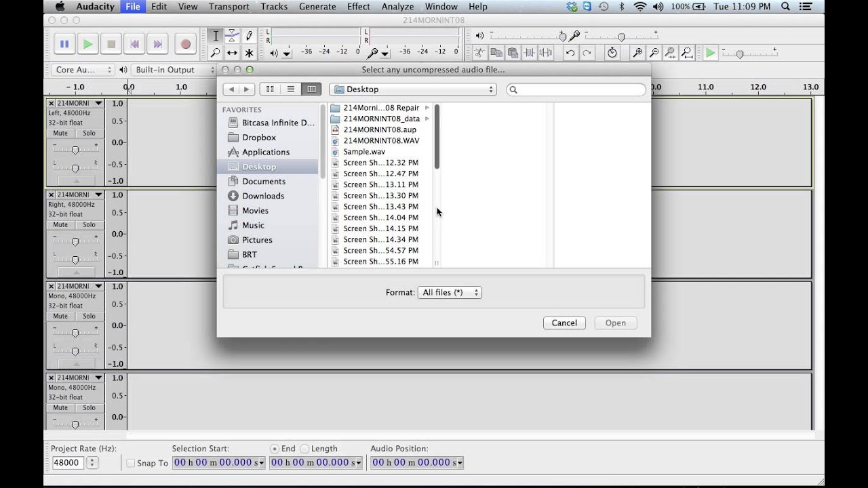
Task: Click the Cancel button in dialog
Action: 564,323
